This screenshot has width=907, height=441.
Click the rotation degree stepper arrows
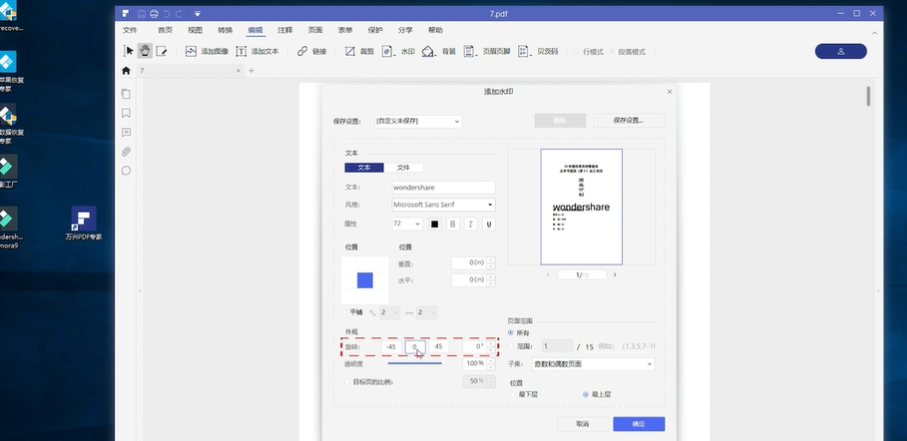point(491,347)
